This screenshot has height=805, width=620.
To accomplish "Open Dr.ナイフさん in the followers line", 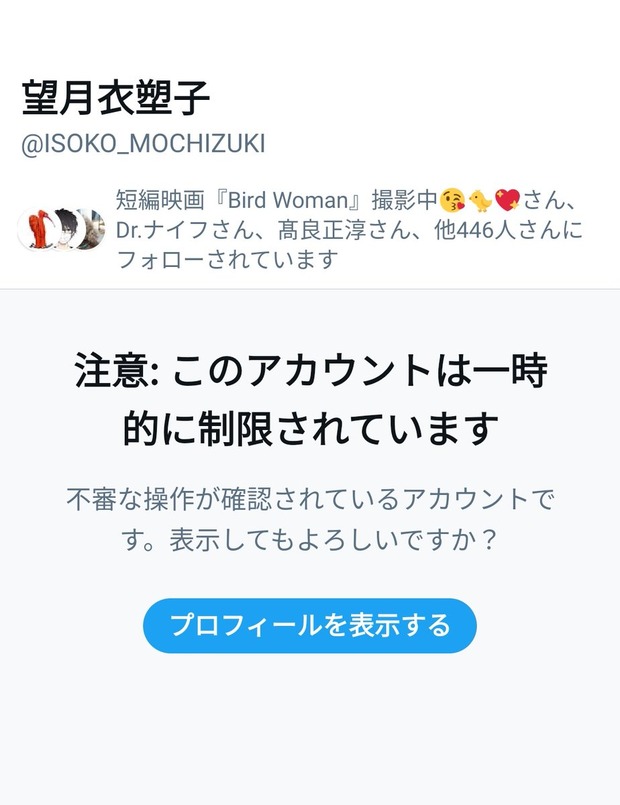I will tap(185, 230).
